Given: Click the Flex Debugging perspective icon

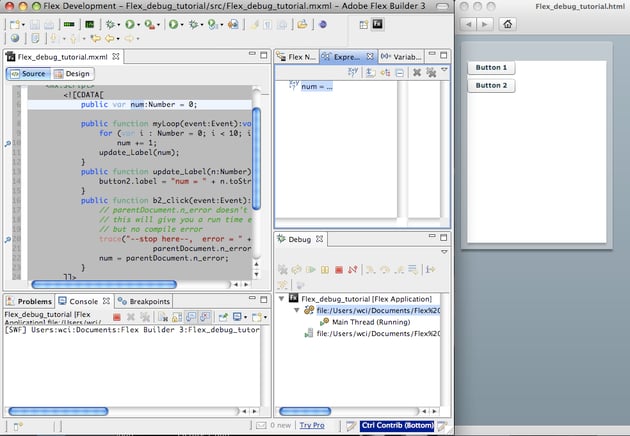Looking at the screenshot, I should click(378, 24).
